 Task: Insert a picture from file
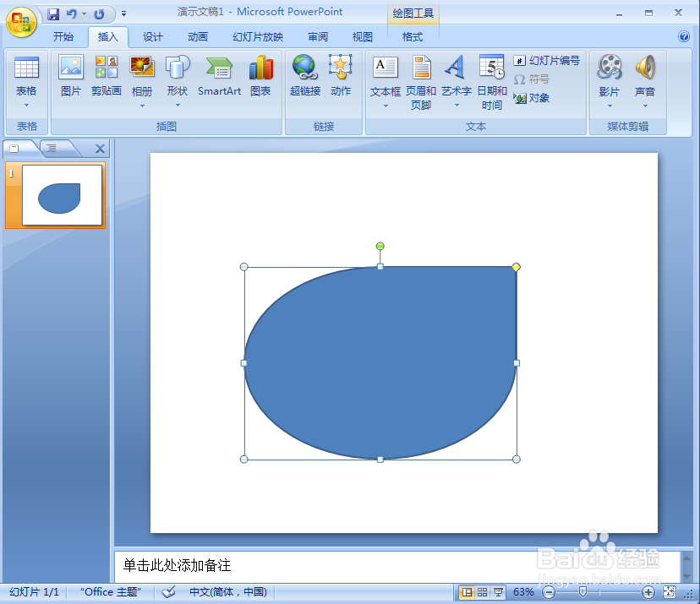(71, 76)
